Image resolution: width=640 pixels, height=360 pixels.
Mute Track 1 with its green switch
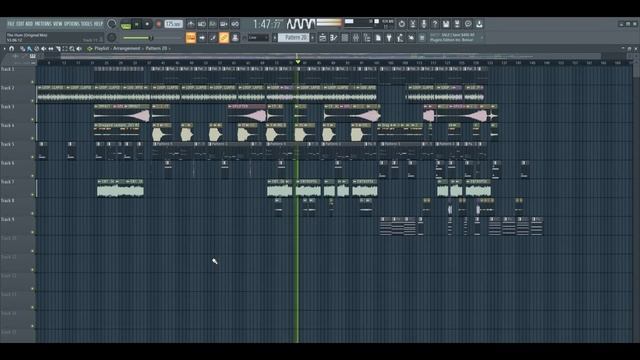point(33,82)
